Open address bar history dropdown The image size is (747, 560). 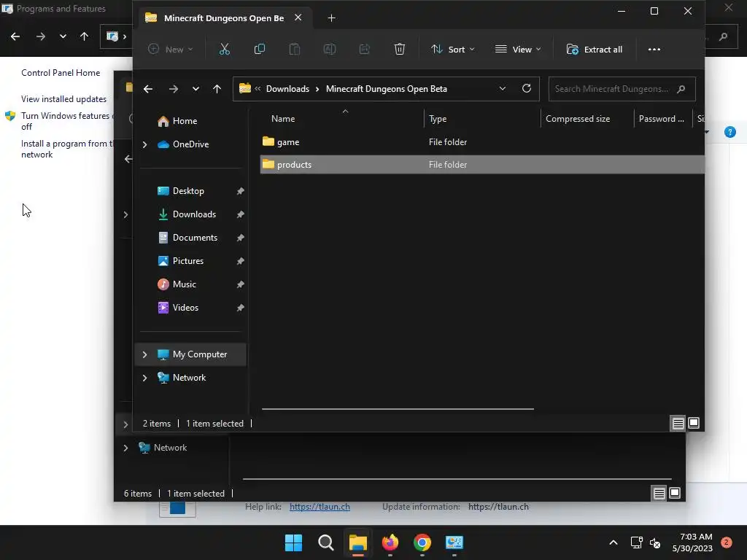(x=502, y=88)
